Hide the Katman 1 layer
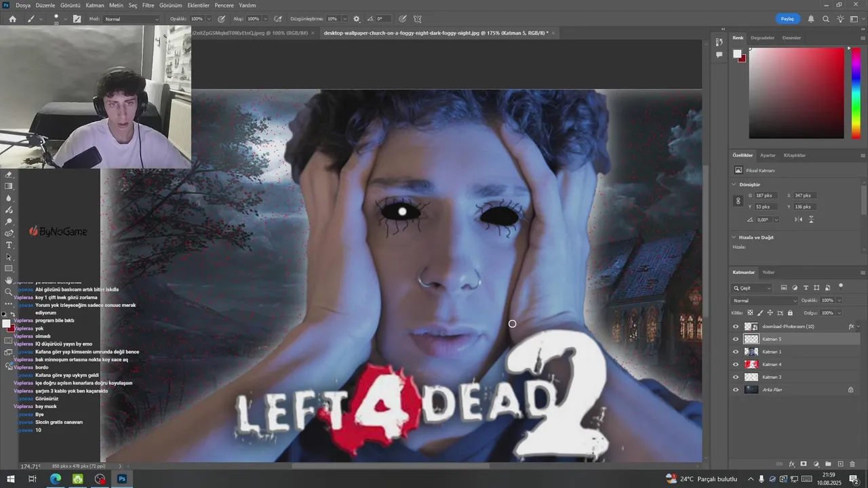 pos(736,352)
